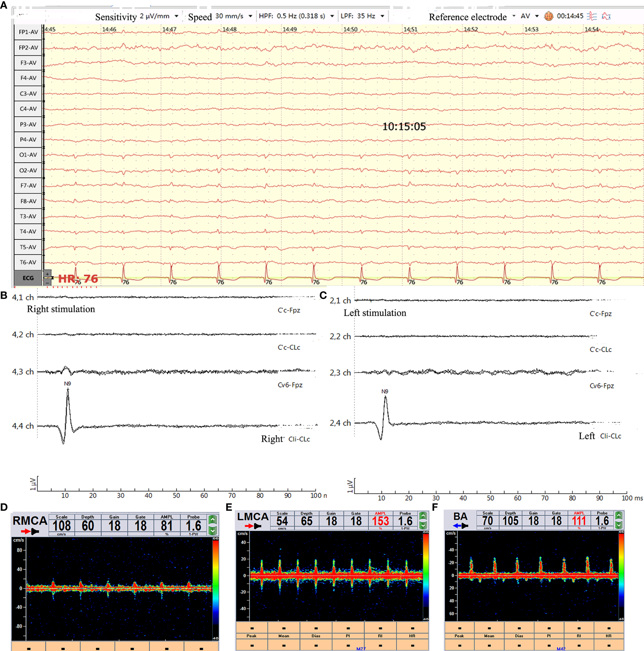Click the O1-AV channel label
This screenshot has height=651, width=644.
click(28, 155)
